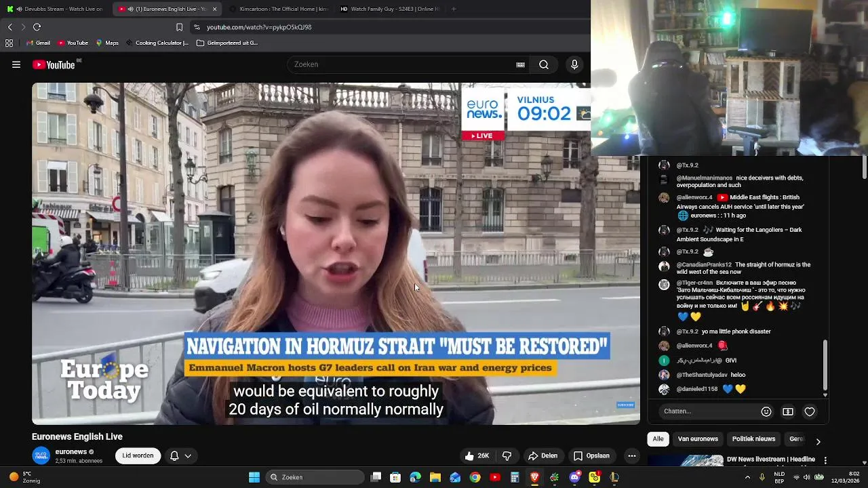This screenshot has height=488, width=868.
Task: Open Maps bookmark
Action: [x=107, y=43]
